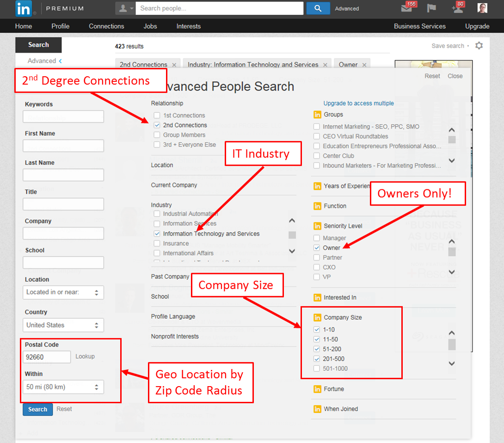Viewport: 504px width, 443px height.
Task: Expand the Location dropdown 'Located in or near'
Action: tap(63, 292)
